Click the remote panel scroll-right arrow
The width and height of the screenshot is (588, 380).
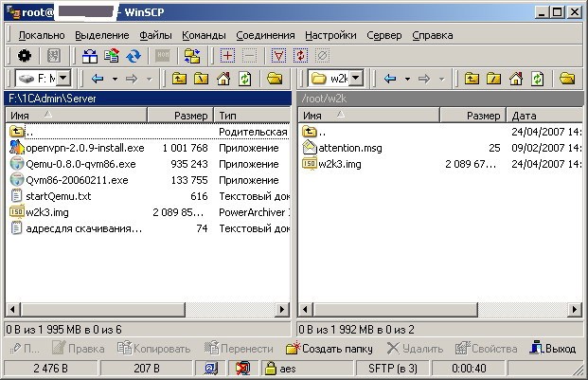point(574,310)
